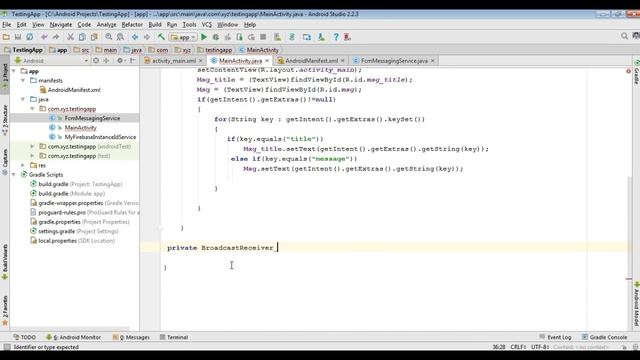Collapse the java folder node
This screenshot has width=640, height=360.
point(23,99)
